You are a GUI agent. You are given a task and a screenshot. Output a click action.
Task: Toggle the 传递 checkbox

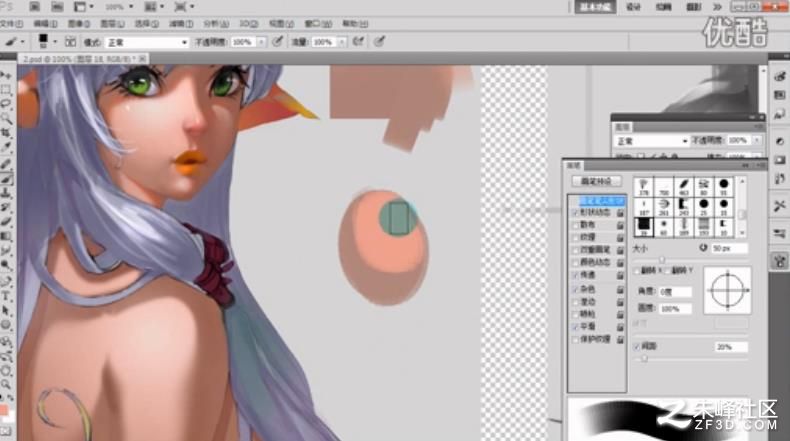[575, 275]
